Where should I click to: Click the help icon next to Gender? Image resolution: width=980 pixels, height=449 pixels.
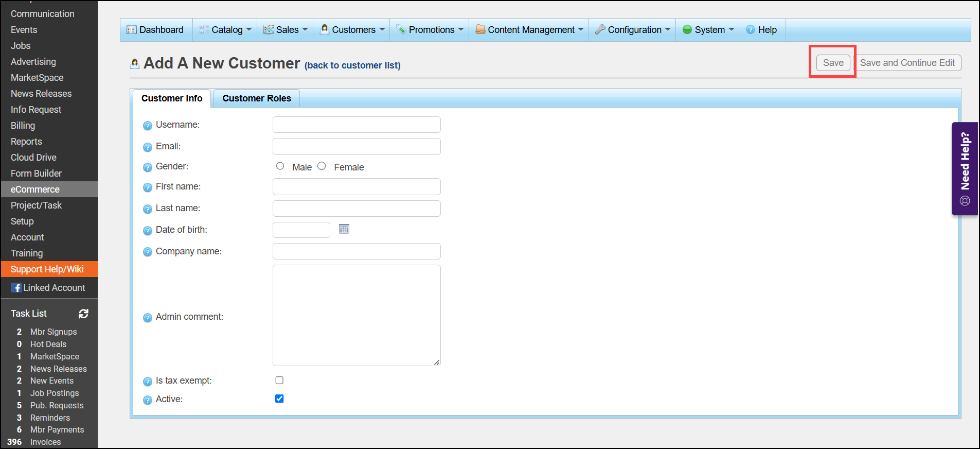click(x=148, y=167)
